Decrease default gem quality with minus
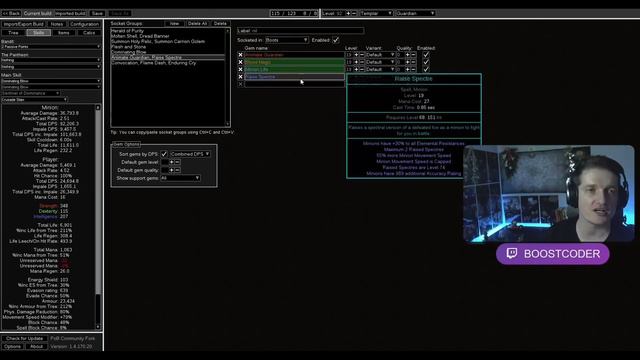Image resolution: width=640 pixels, height=360 pixels. [177, 170]
